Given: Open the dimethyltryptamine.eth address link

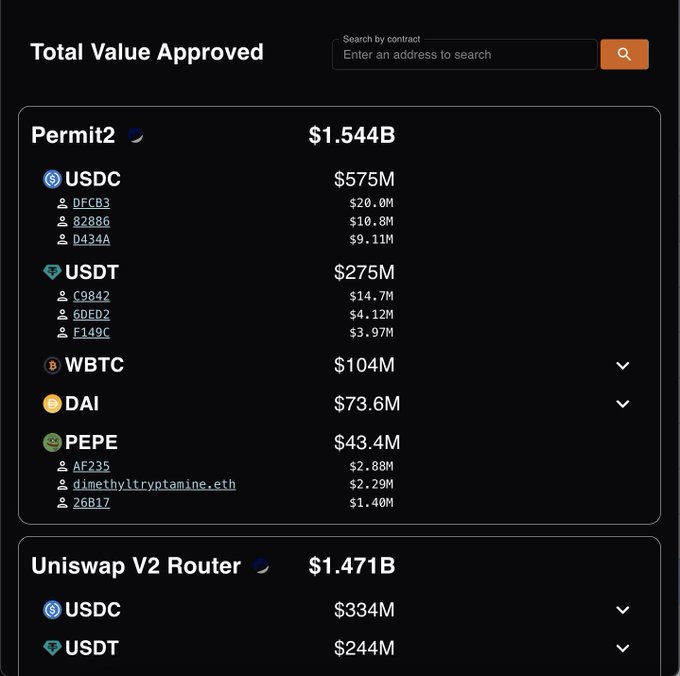Looking at the screenshot, I should pos(154,484).
